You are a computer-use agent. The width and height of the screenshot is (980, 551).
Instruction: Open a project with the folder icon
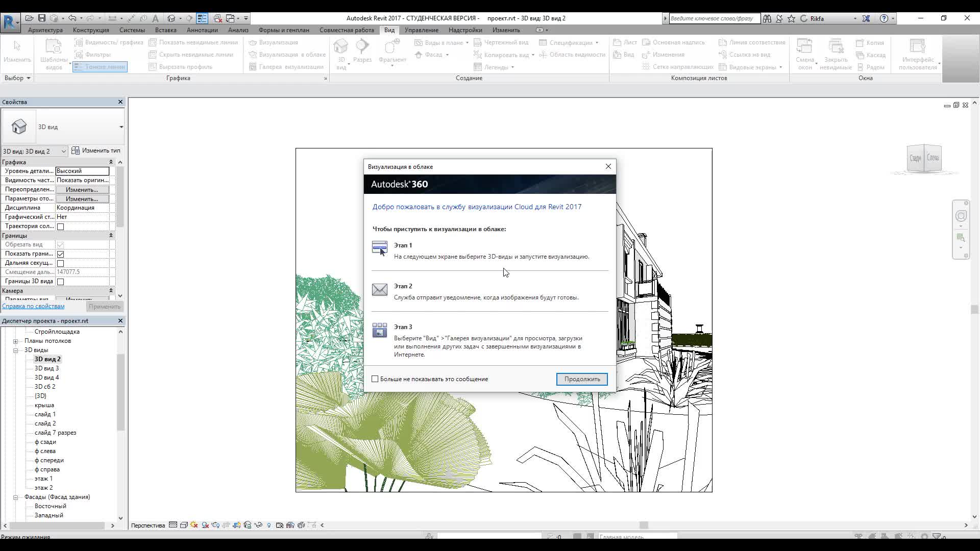30,18
